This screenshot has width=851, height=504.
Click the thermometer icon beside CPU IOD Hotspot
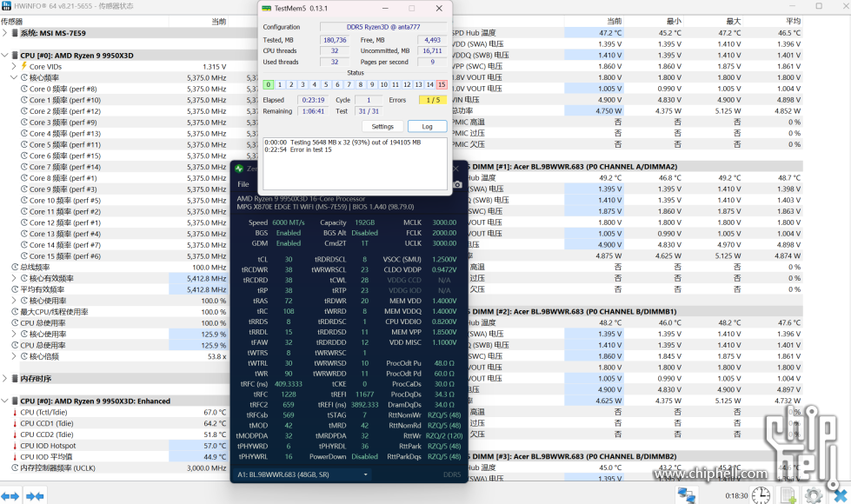(15, 446)
